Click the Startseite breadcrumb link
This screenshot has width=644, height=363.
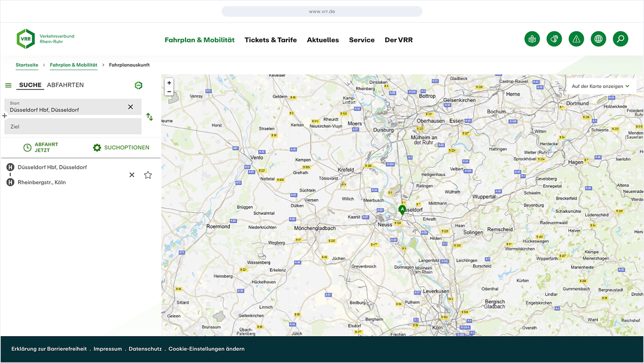(27, 65)
